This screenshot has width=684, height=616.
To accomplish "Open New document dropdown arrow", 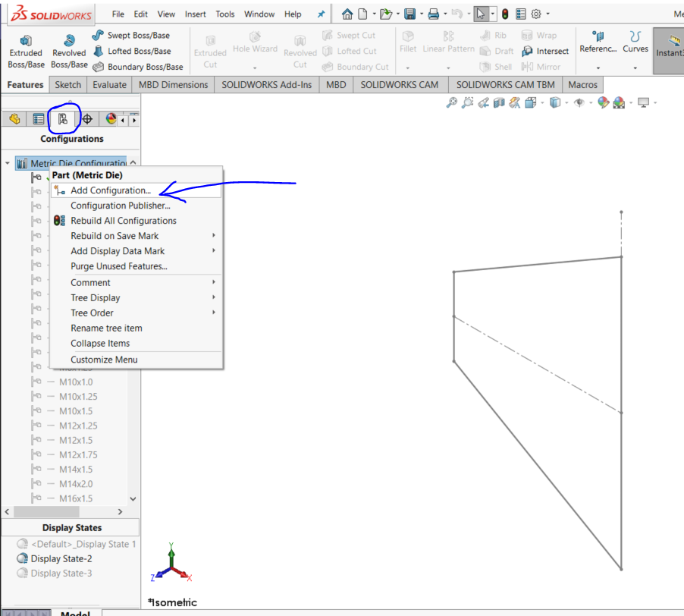I will pos(375,14).
